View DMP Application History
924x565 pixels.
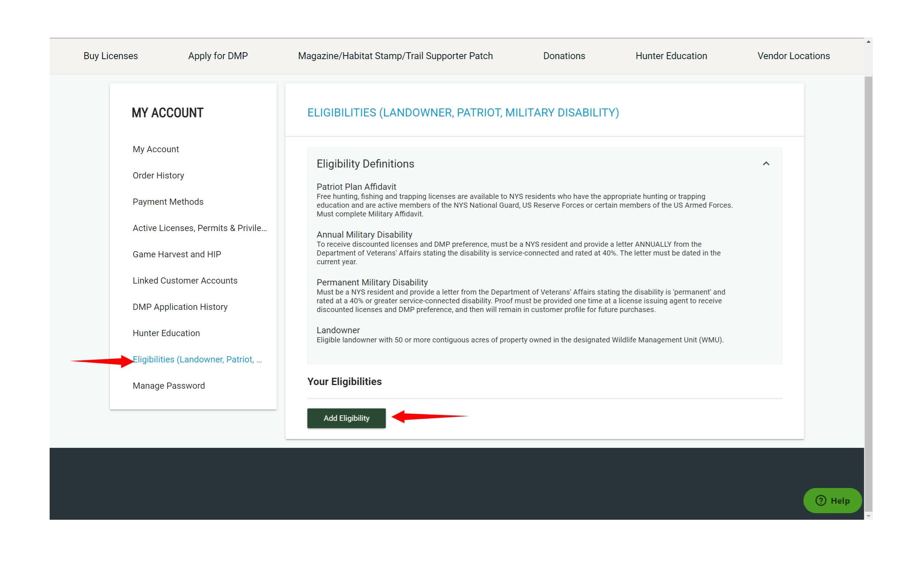coord(180,307)
